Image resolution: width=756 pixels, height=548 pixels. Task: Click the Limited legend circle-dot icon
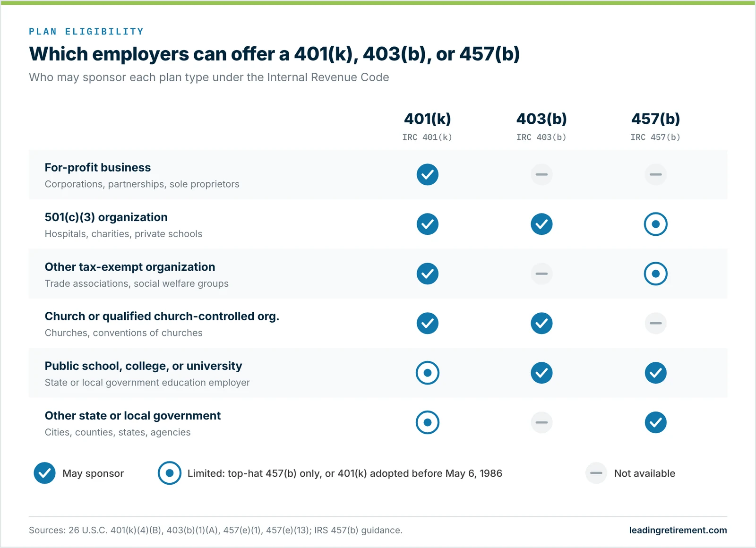170,473
